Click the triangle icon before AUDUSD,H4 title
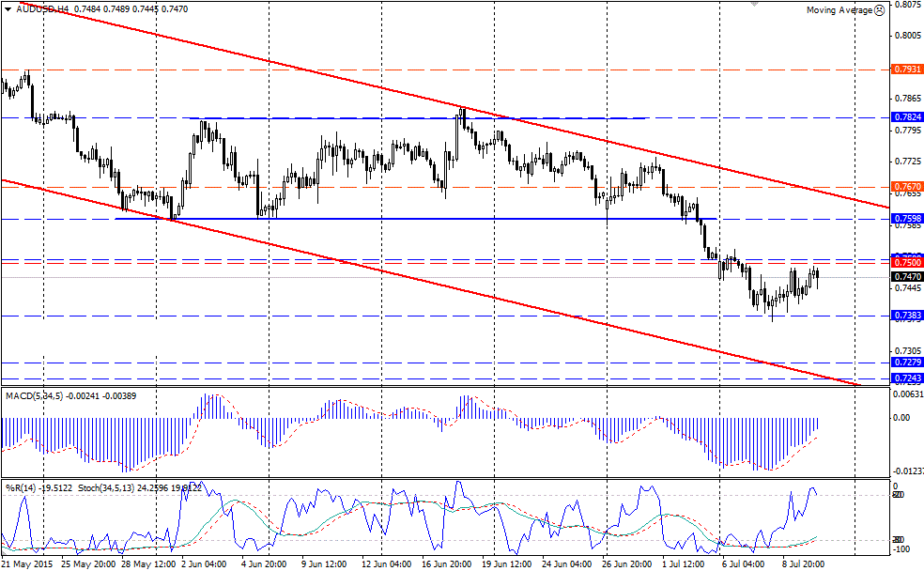 tap(7, 8)
